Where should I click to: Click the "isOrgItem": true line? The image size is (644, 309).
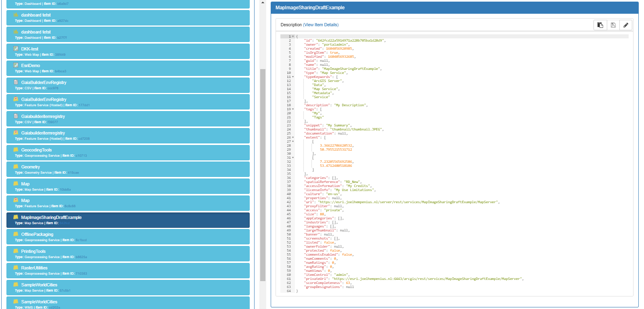point(322,53)
